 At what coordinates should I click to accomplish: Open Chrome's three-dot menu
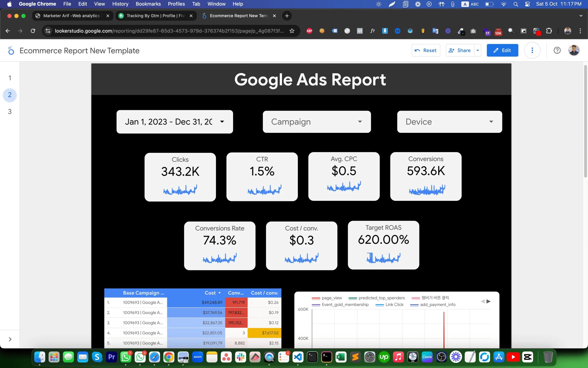pyautogui.click(x=580, y=31)
